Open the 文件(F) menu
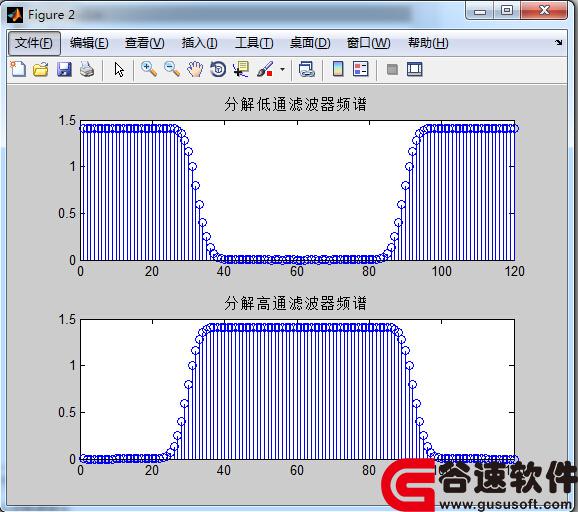Image resolution: width=578 pixels, height=512 pixels. pos(34,43)
